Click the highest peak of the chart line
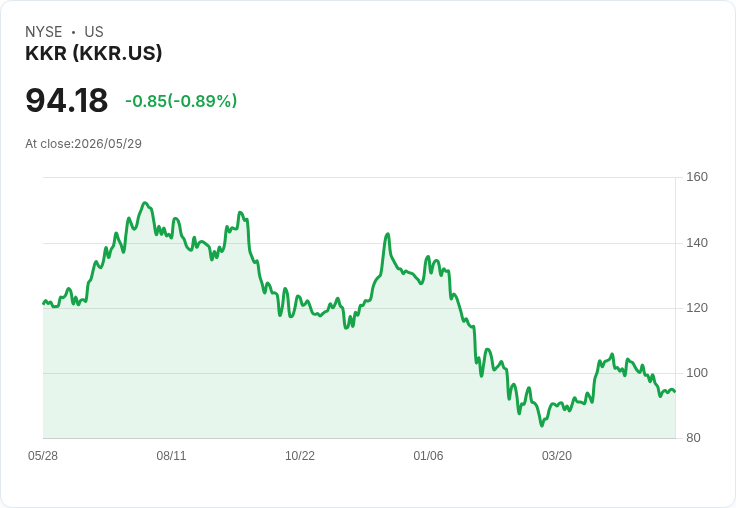The image size is (736, 508). coord(145,203)
